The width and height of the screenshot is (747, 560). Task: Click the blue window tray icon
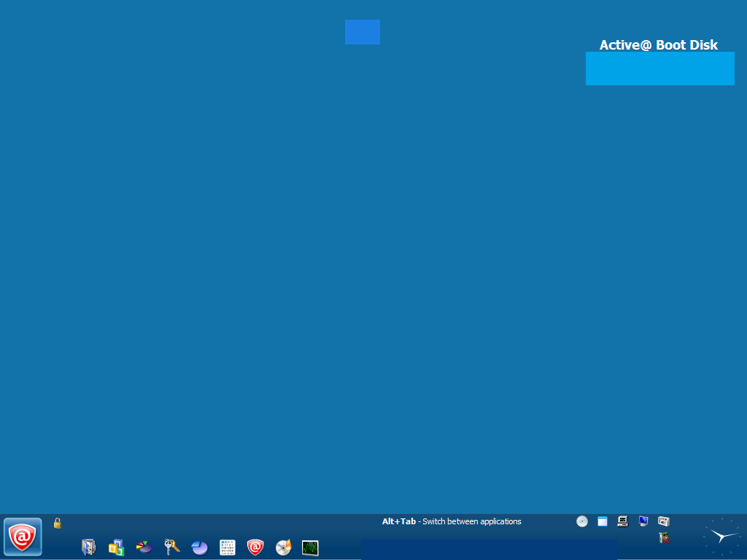click(603, 521)
